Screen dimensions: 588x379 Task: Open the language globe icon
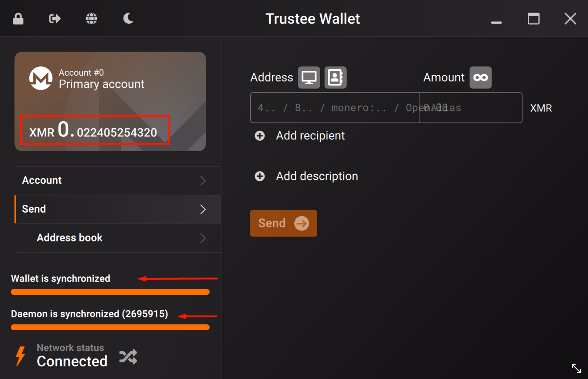(x=91, y=19)
